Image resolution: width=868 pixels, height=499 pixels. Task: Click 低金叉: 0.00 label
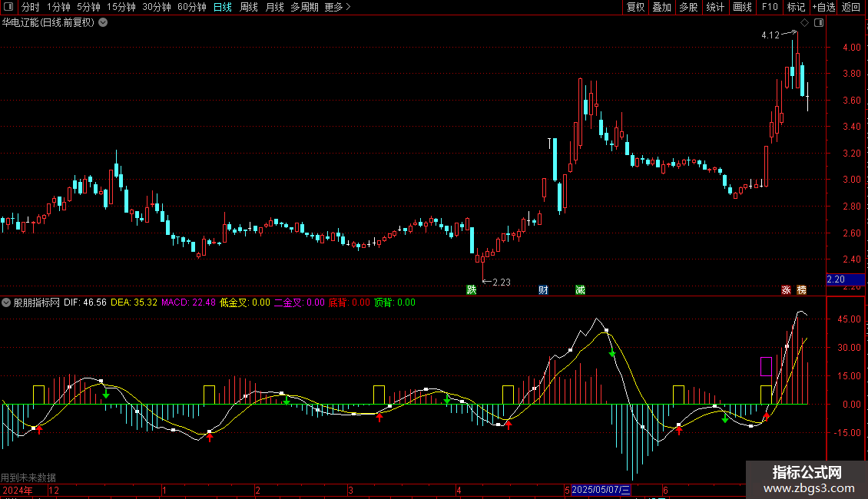[245, 302]
